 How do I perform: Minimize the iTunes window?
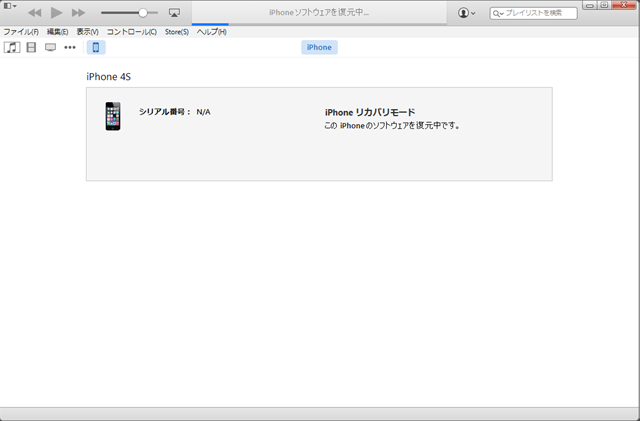tap(589, 5)
